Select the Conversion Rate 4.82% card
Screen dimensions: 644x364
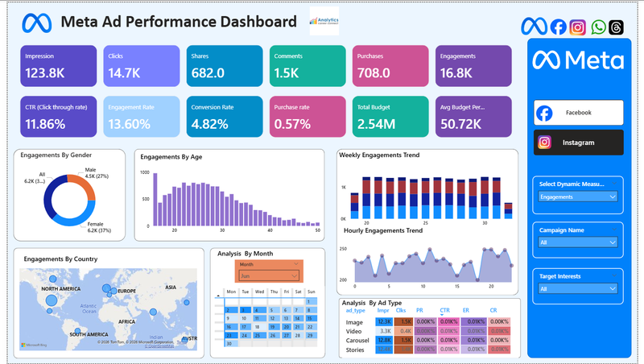(225, 117)
